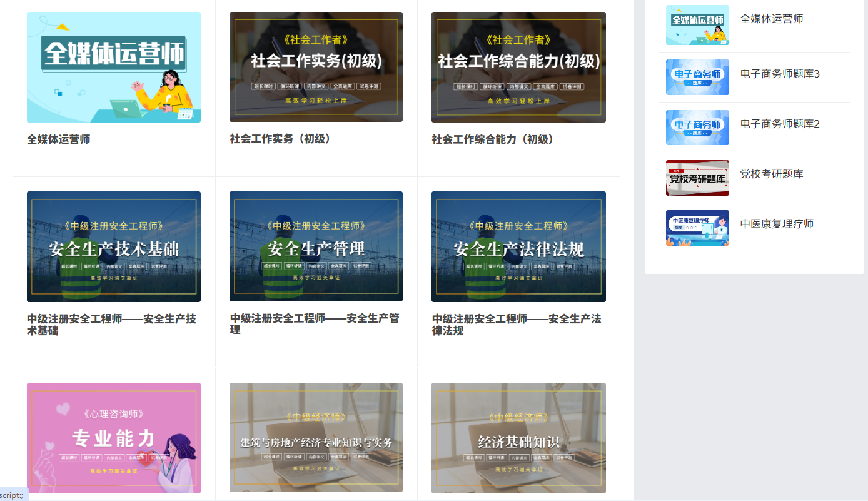Screen dimensions: 868x501
Task: Open the 全媒体运营师 course thumbnail in grid
Action: click(x=114, y=67)
